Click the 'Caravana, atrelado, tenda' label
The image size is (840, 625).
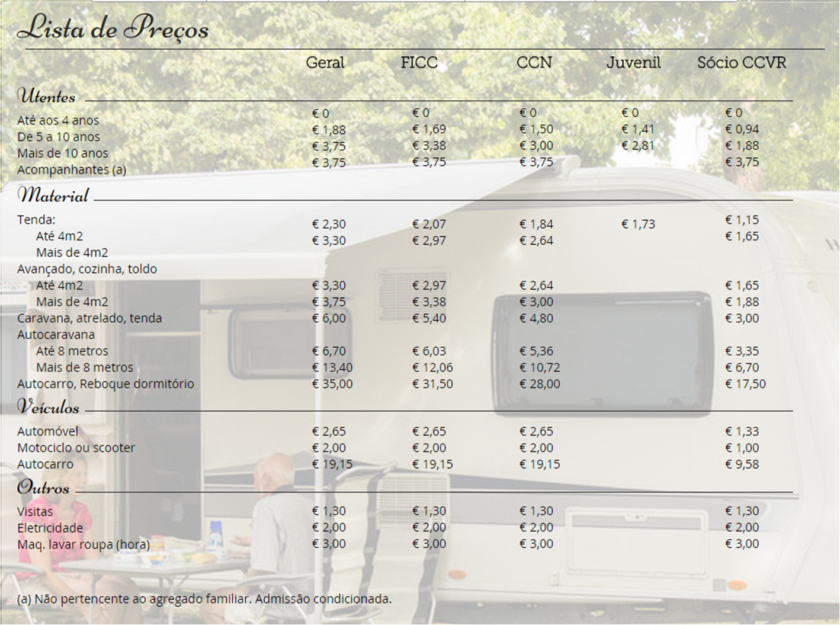pos(89,318)
